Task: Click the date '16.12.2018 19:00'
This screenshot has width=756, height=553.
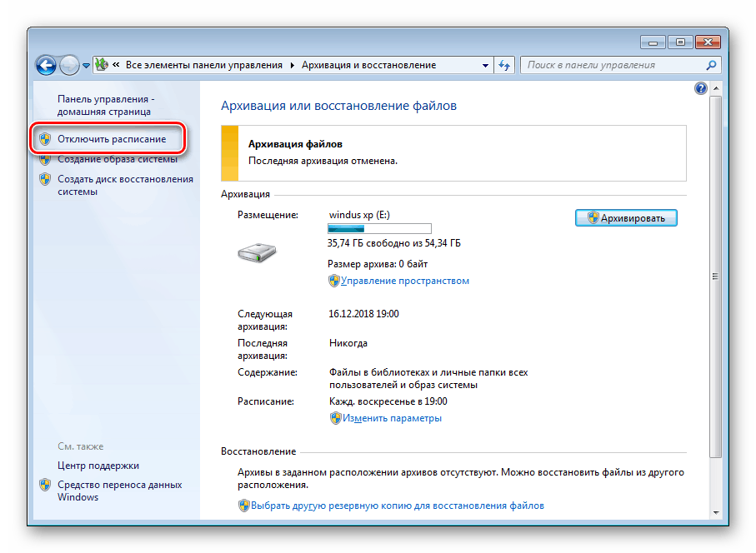Action: click(364, 314)
